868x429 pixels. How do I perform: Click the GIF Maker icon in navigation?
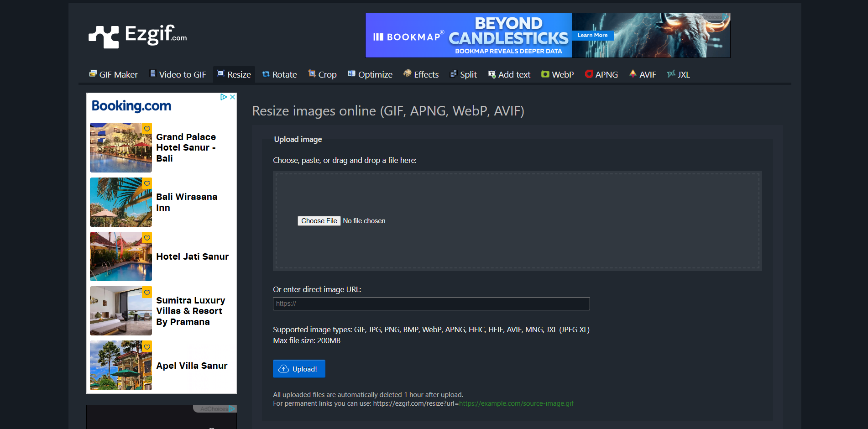tap(93, 74)
